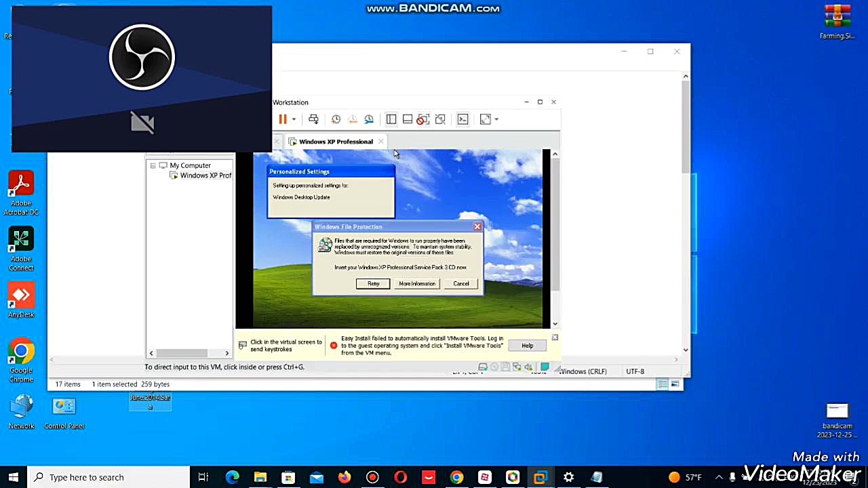Open the dropdown next to pause button

[x=294, y=119]
